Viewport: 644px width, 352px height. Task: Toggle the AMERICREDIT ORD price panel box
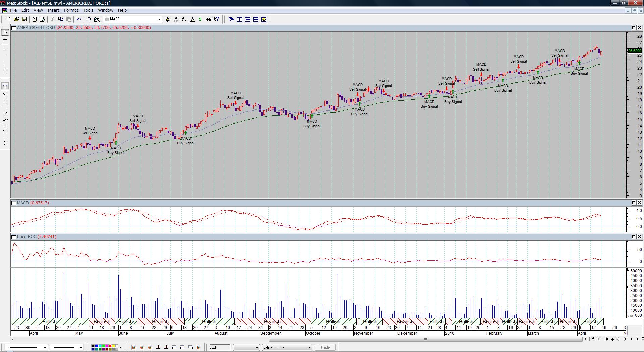tap(14, 28)
